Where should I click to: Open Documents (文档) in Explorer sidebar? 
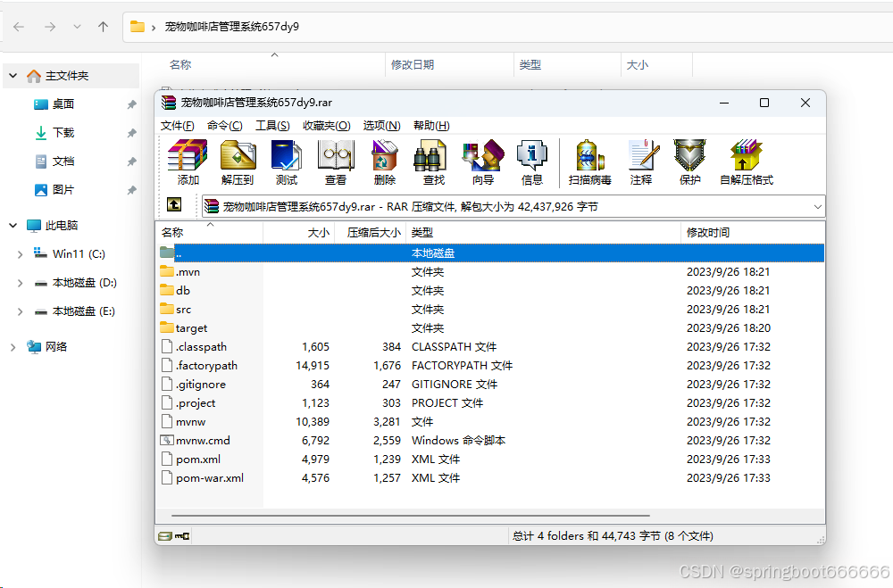(x=63, y=161)
